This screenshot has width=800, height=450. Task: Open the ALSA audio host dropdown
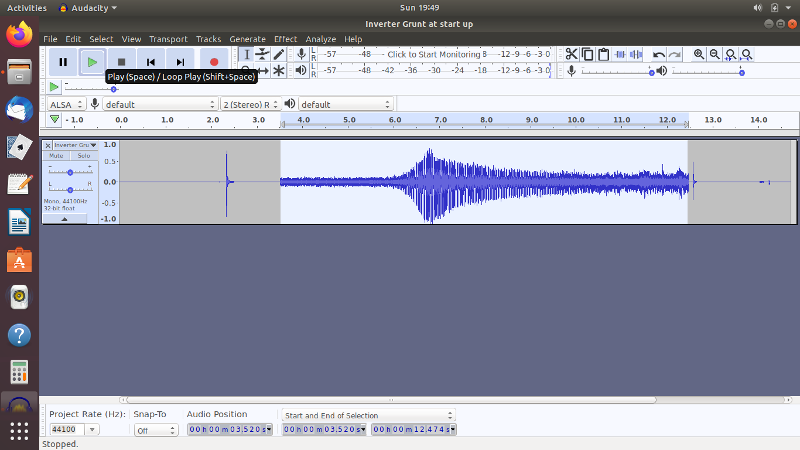click(x=66, y=104)
